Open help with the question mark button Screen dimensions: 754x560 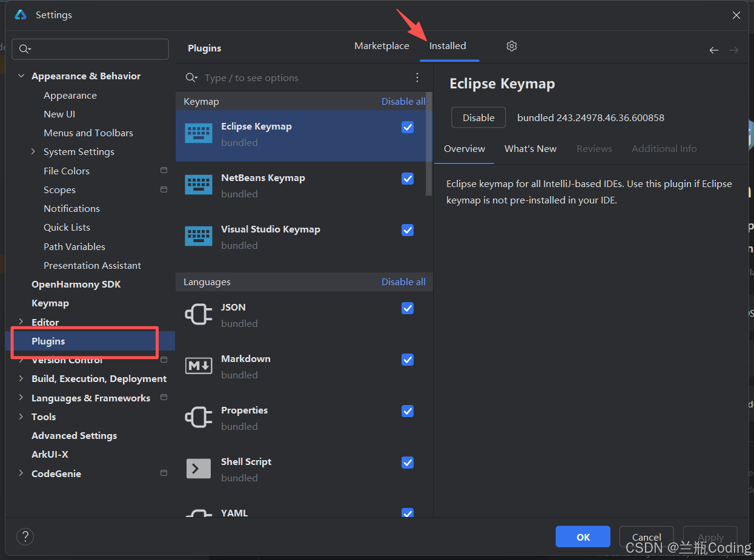25,536
